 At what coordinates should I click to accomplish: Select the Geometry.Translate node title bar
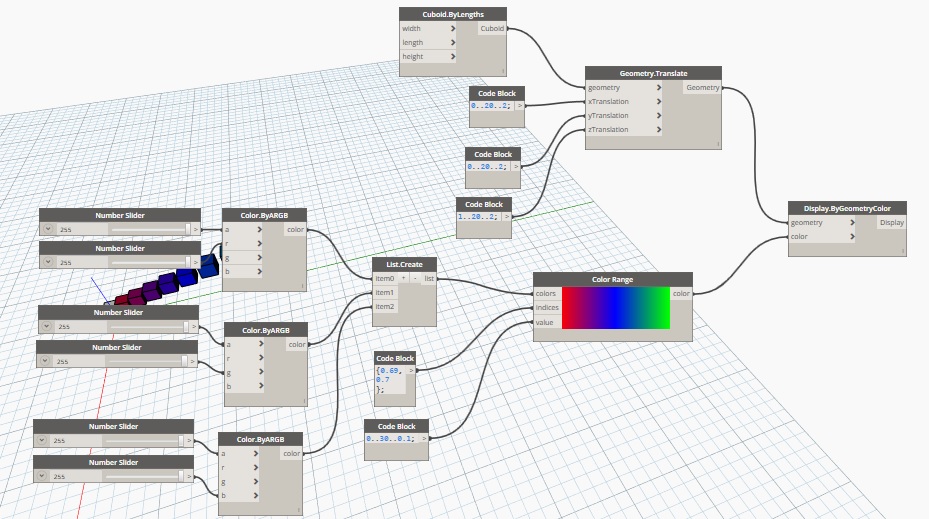pos(652,73)
